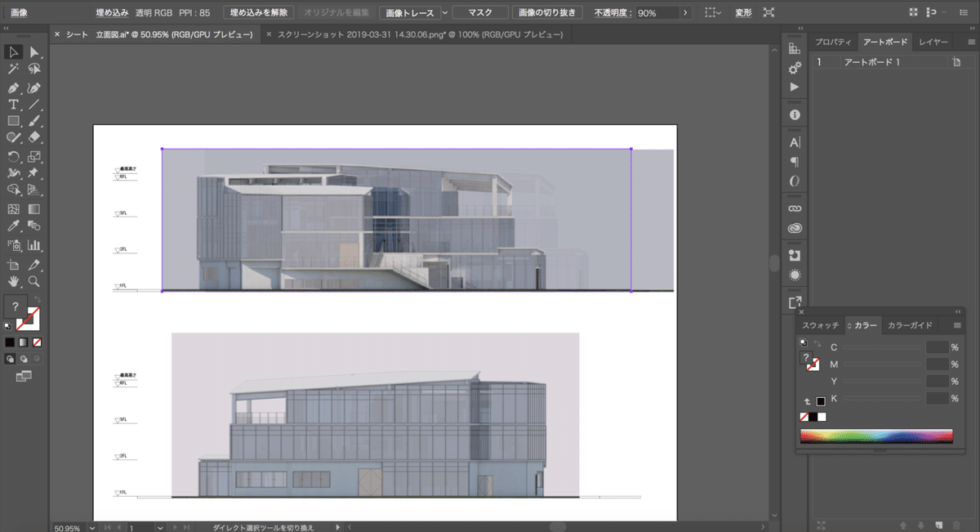Select the Direct Selection tool
The height and width of the screenshot is (532, 980).
click(34, 52)
